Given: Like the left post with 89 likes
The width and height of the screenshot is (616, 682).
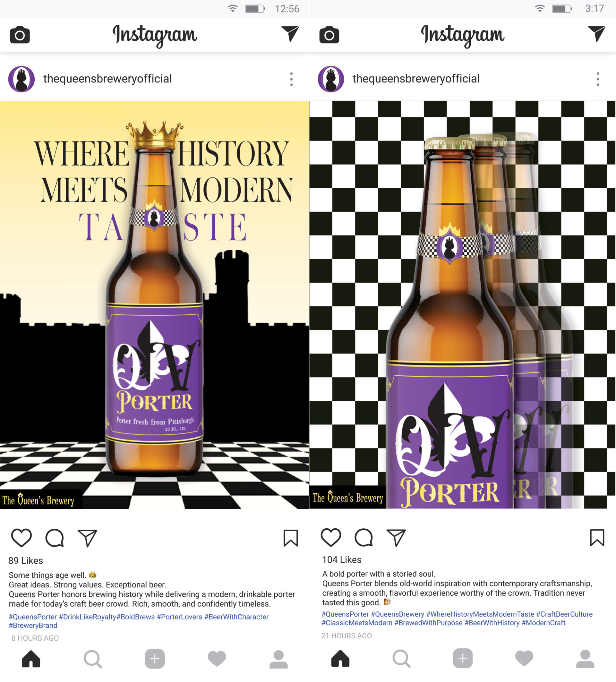Looking at the screenshot, I should tap(21, 538).
